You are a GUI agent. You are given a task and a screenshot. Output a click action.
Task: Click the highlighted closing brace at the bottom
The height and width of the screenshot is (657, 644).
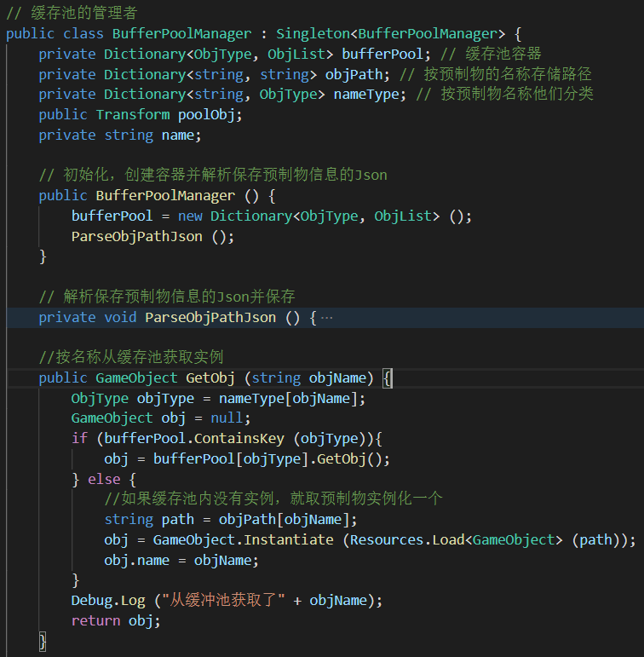pyautogui.click(x=43, y=641)
